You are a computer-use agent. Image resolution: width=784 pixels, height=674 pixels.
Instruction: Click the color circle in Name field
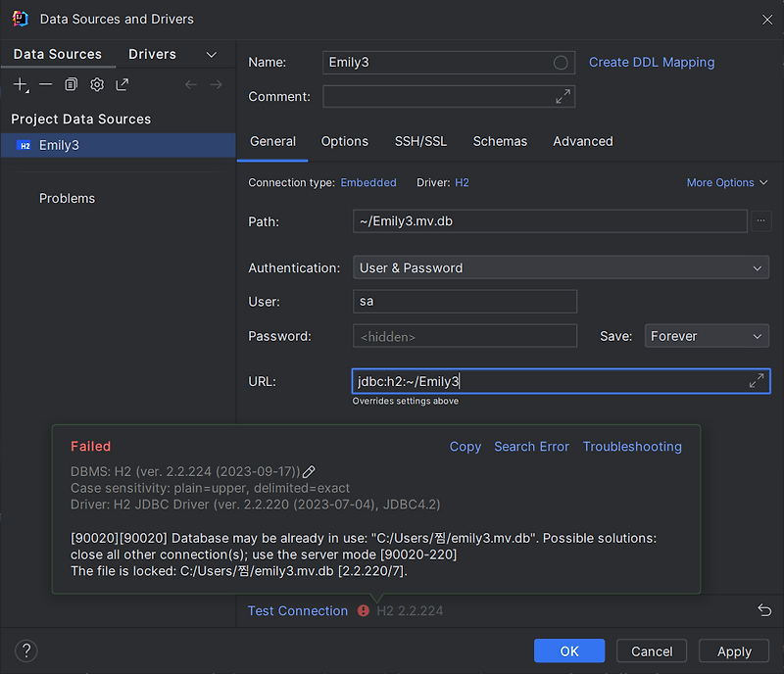pyautogui.click(x=561, y=63)
